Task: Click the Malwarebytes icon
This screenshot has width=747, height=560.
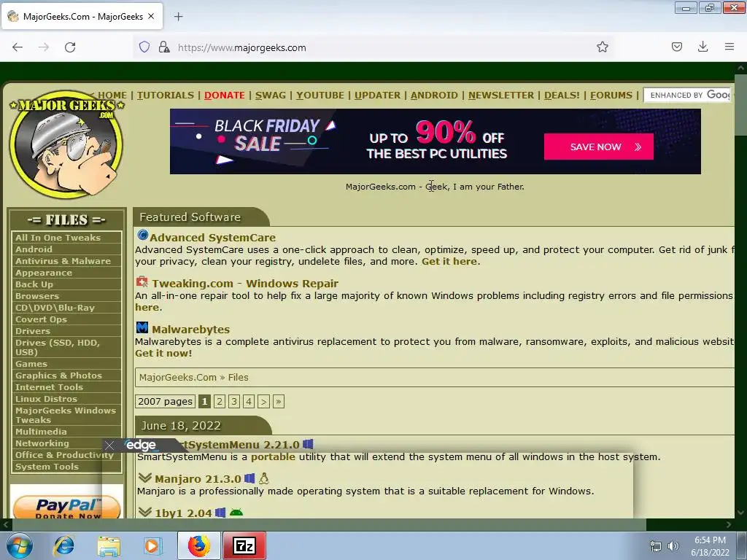Action: [x=142, y=327]
